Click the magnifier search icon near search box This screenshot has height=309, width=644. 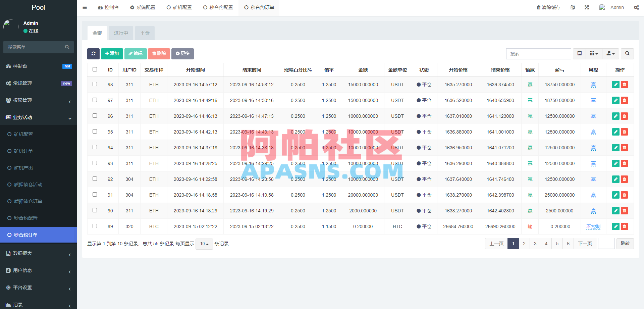point(627,54)
